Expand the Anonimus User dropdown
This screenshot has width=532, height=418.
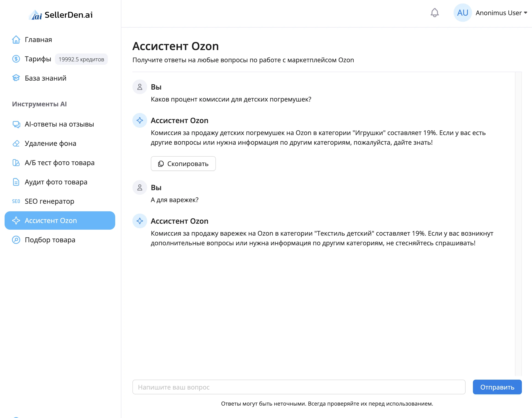(501, 13)
